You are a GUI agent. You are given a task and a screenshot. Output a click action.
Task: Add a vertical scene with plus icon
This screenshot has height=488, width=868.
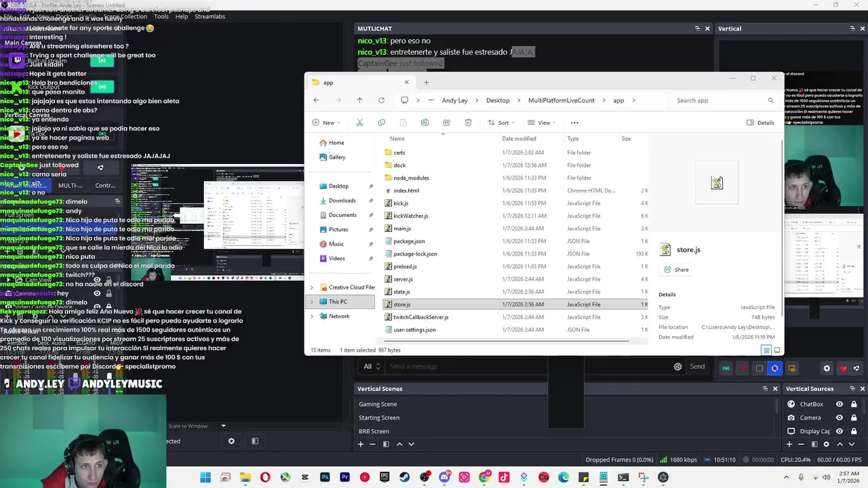coord(361,444)
